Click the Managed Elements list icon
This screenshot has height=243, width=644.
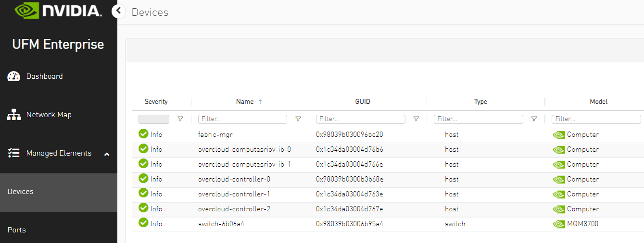click(14, 153)
